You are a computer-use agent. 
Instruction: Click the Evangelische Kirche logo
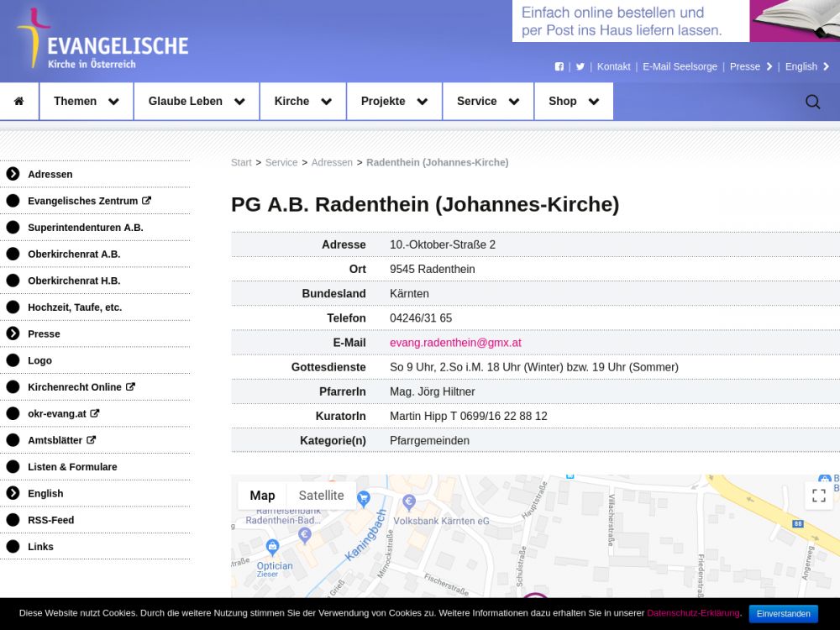[x=102, y=40]
